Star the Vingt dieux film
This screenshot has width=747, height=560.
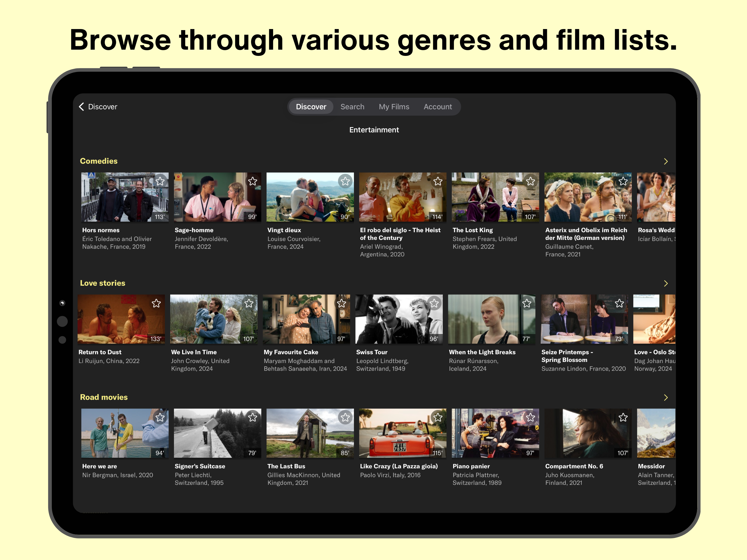(x=345, y=181)
